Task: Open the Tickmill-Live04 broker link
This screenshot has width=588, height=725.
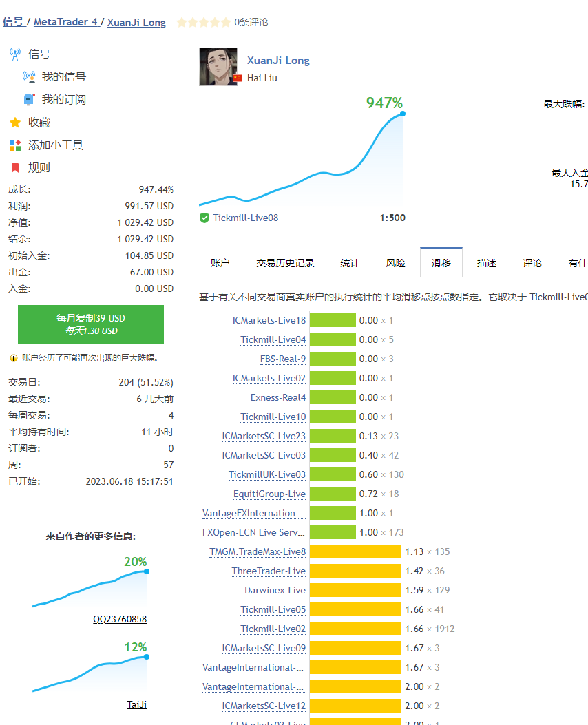Action: click(273, 340)
